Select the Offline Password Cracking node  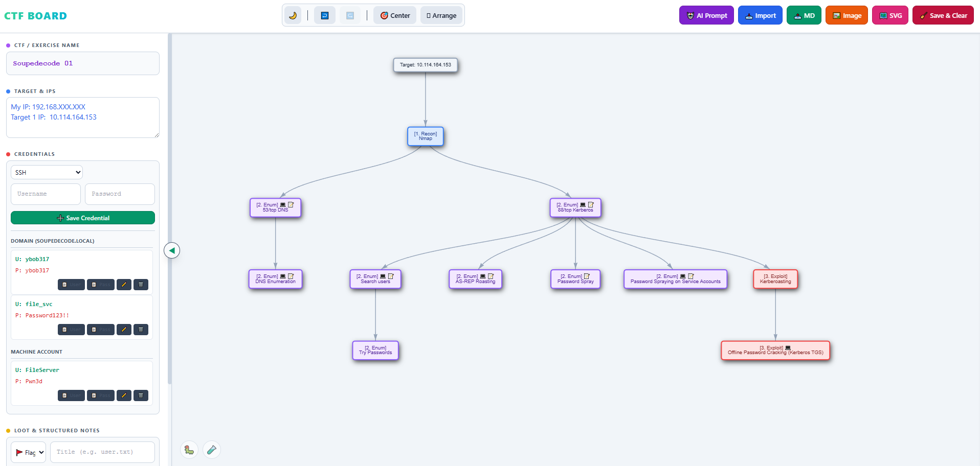775,351
